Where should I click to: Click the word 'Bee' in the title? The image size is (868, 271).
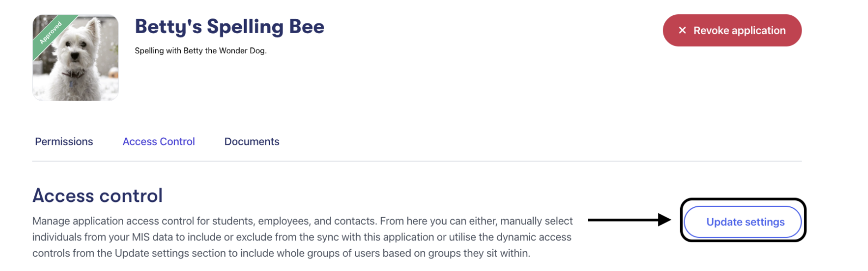[307, 27]
